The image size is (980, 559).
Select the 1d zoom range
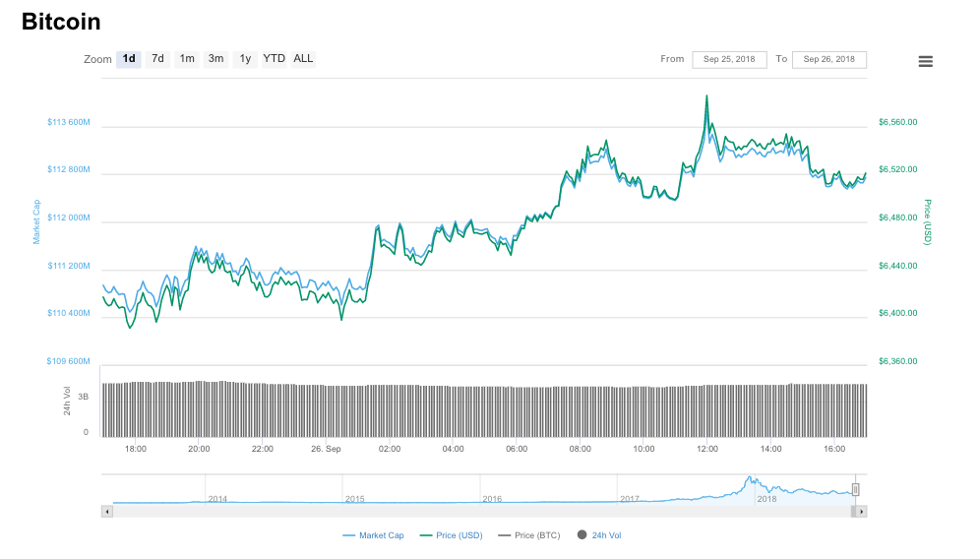[x=129, y=59]
